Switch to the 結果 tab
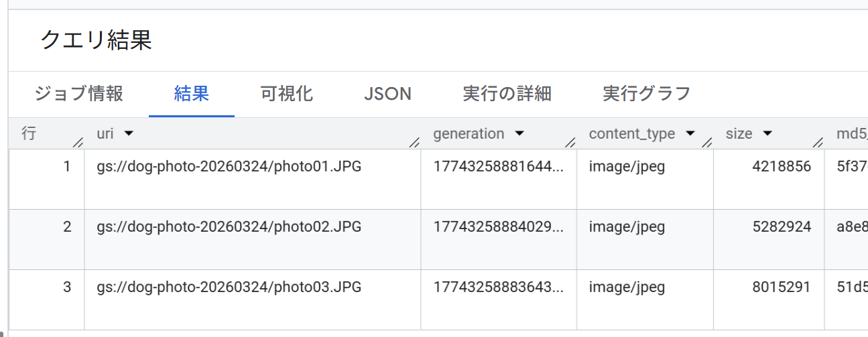This screenshot has width=868, height=337. (x=191, y=94)
